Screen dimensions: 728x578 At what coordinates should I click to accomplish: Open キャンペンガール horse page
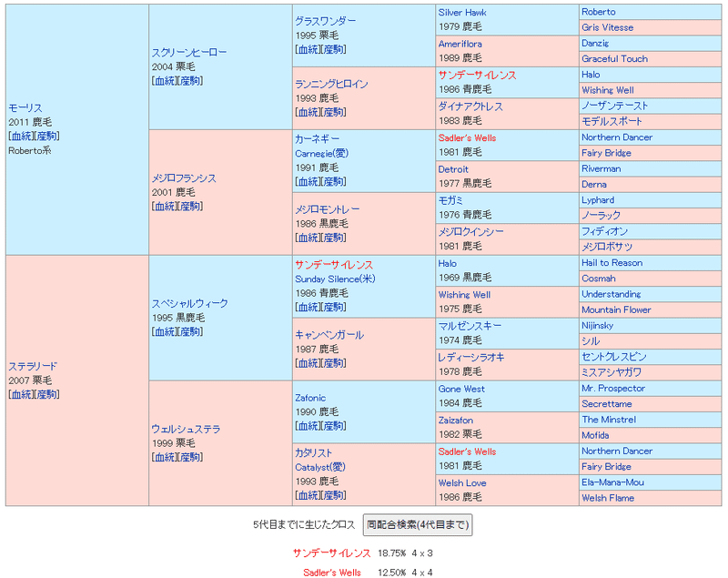tap(329, 335)
